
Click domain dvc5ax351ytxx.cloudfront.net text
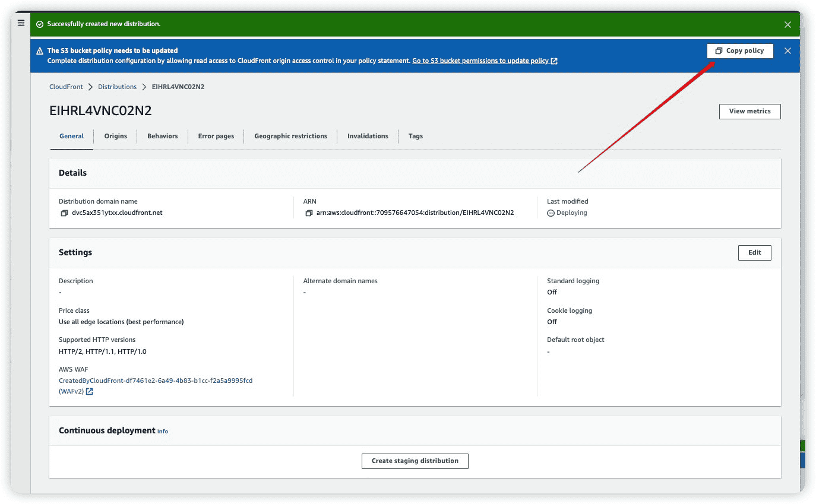[117, 213]
